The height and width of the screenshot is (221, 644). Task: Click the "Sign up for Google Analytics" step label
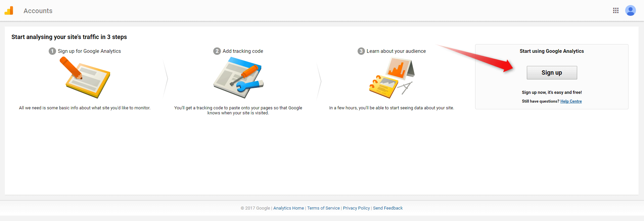point(89,51)
